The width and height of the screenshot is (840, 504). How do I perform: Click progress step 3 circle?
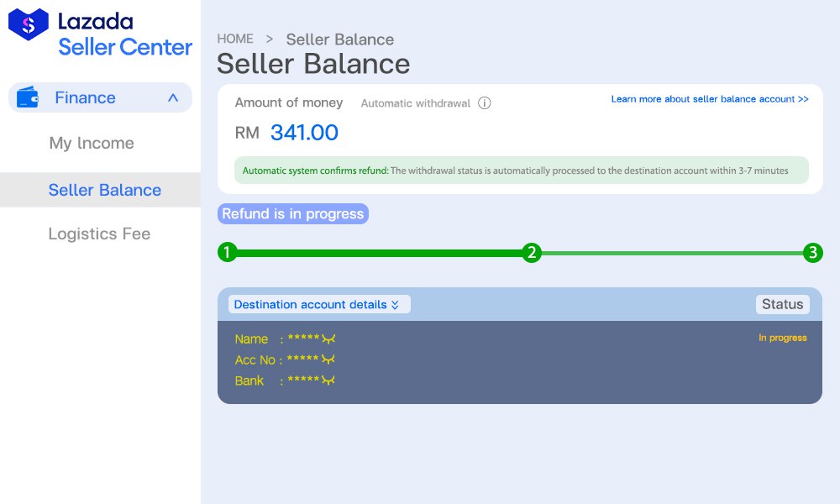[812, 252]
